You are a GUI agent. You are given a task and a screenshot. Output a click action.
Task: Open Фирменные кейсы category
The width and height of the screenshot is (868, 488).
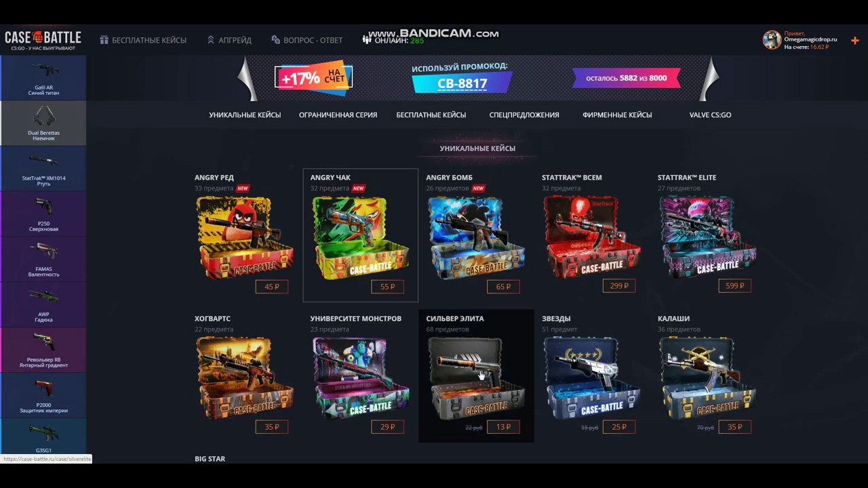pyautogui.click(x=617, y=115)
